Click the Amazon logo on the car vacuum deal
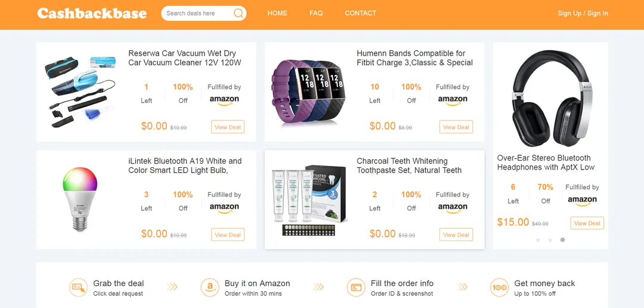The height and width of the screenshot is (308, 644). (x=224, y=101)
